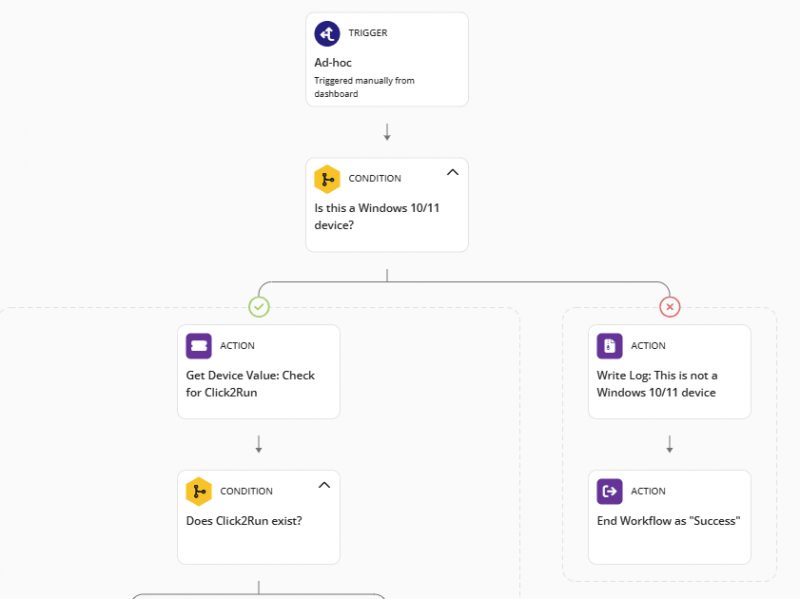800x599 pixels.
Task: Collapse the Does Click2Run exist condition
Action: point(324,485)
